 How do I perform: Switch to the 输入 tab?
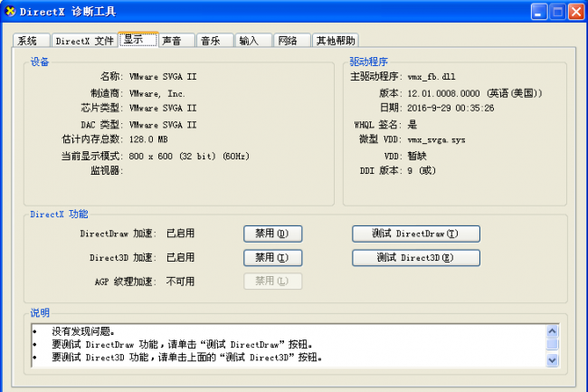(253, 41)
